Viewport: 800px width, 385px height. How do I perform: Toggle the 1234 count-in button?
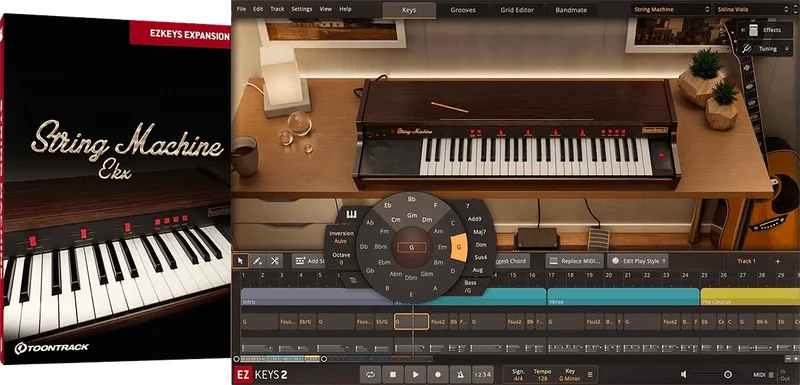point(483,375)
